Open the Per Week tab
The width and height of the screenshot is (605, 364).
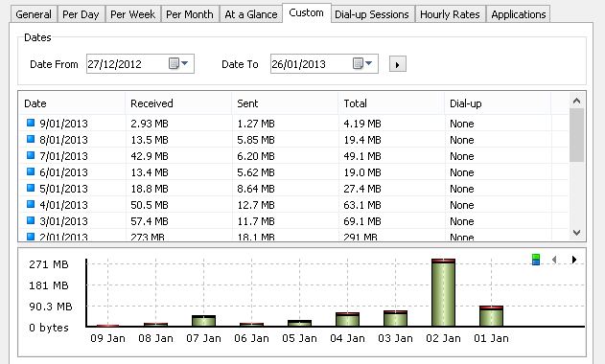pos(132,14)
